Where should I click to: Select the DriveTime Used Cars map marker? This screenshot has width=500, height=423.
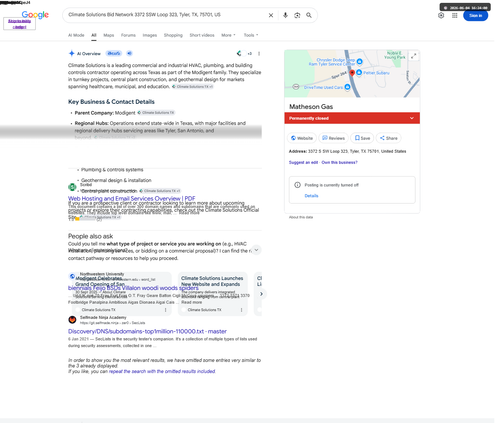(347, 87)
